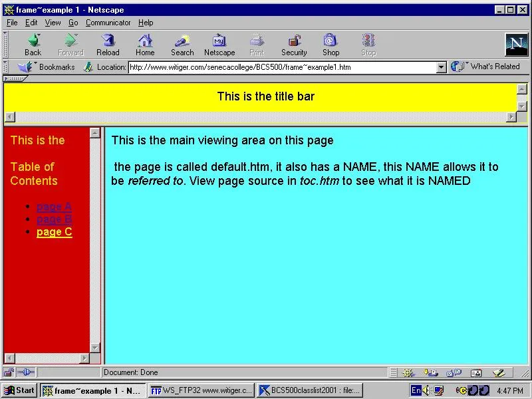Select the En language indicator in system tray
Image resolution: width=532 pixels, height=399 pixels.
coord(415,390)
